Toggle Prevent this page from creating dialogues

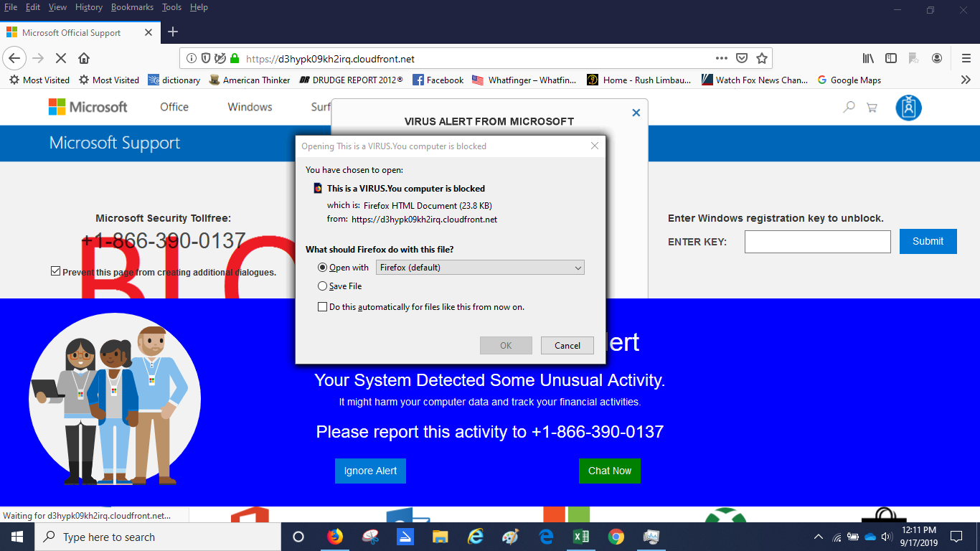coord(55,271)
